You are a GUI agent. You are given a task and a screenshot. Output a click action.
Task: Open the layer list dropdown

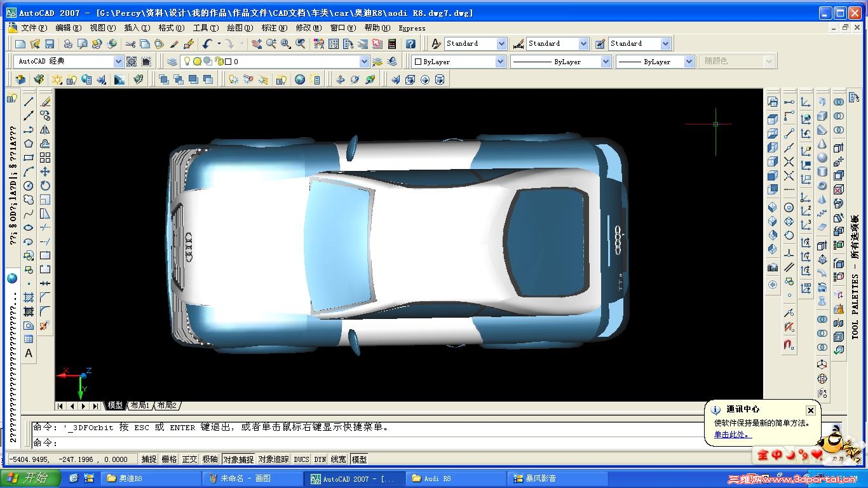pos(364,62)
